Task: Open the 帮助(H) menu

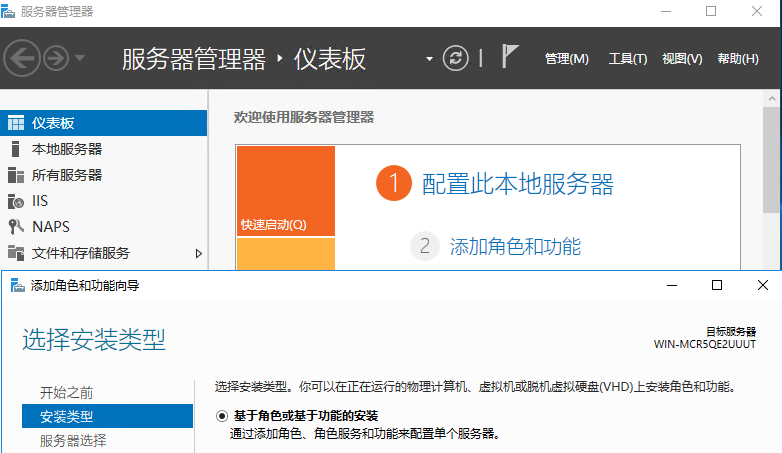Action: click(x=738, y=59)
